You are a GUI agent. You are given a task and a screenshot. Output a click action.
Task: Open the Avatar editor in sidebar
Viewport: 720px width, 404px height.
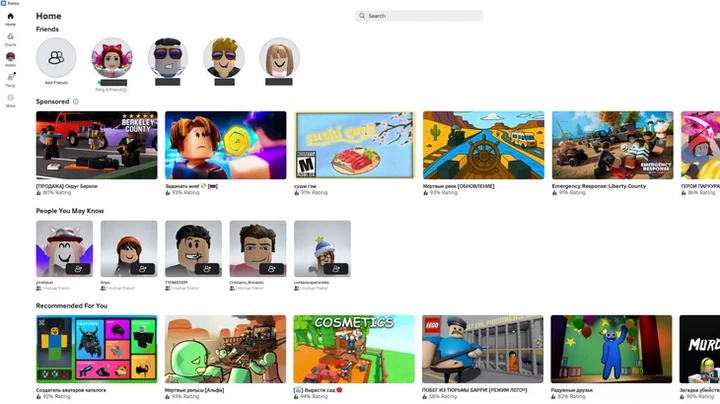[10, 59]
